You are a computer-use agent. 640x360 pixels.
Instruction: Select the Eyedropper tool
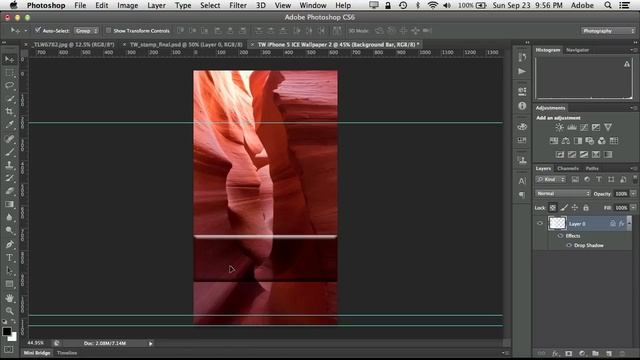click(x=9, y=124)
